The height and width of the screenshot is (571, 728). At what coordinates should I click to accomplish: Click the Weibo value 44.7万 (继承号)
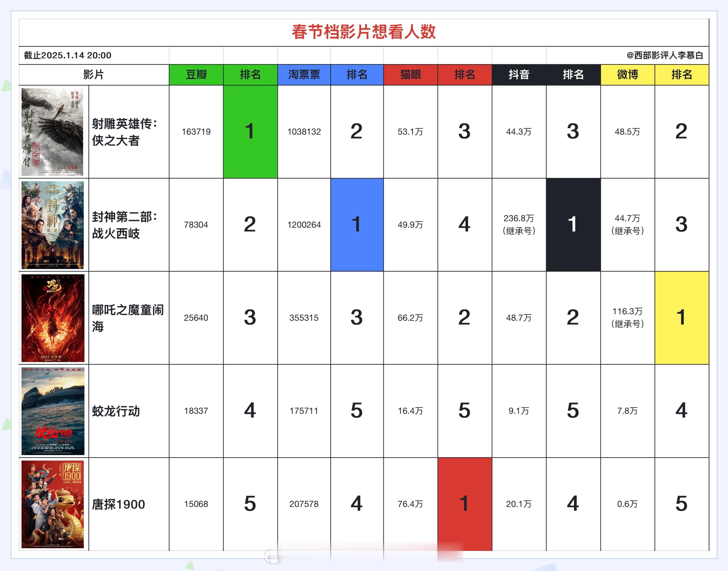tap(627, 225)
